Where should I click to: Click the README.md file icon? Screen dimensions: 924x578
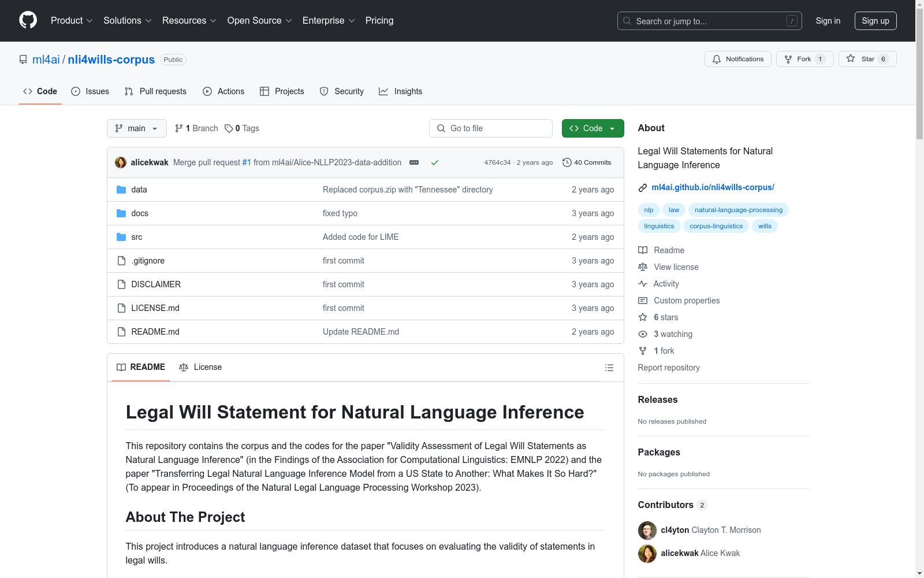pos(121,332)
